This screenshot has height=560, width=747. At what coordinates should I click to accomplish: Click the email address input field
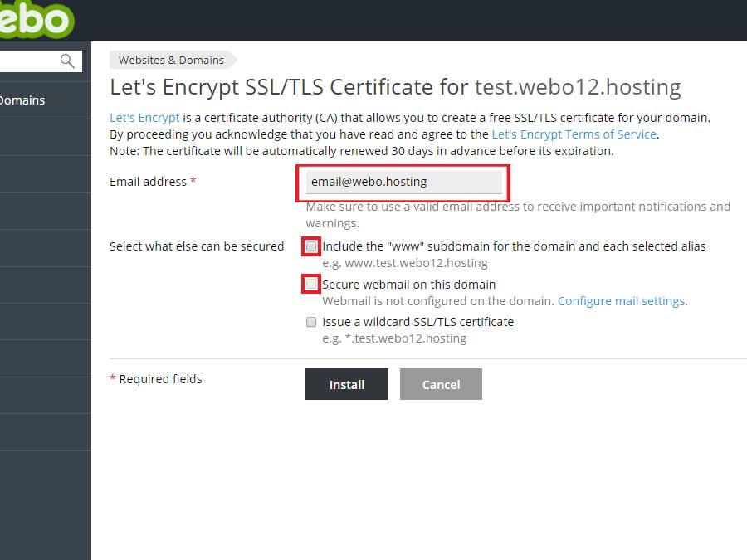(x=403, y=182)
